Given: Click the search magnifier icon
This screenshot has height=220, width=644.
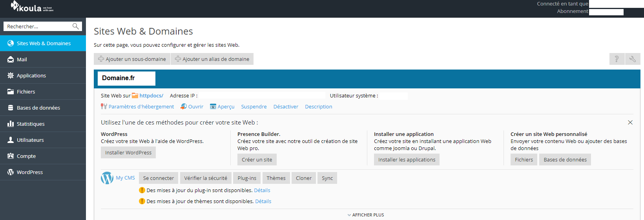Looking at the screenshot, I should tap(76, 26).
